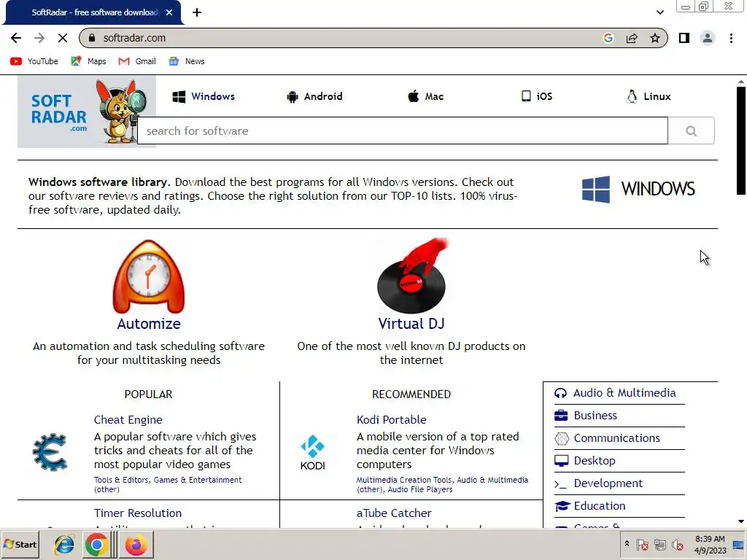747x560 pixels.
Task: Click the large Windows logo banner
Action: pos(638,189)
